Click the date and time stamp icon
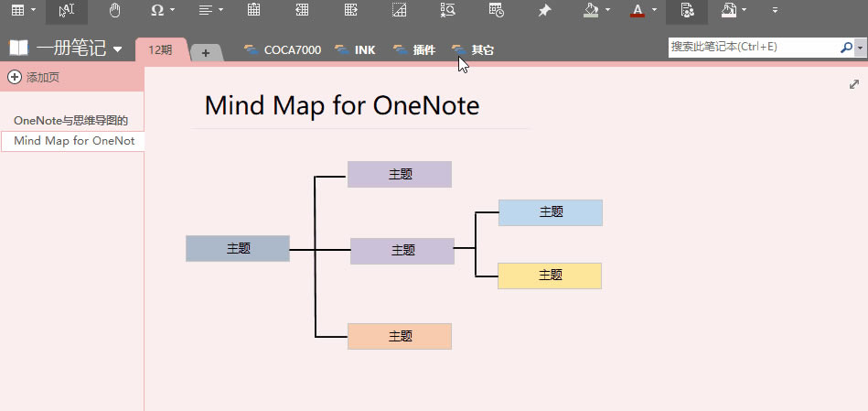 (x=496, y=10)
